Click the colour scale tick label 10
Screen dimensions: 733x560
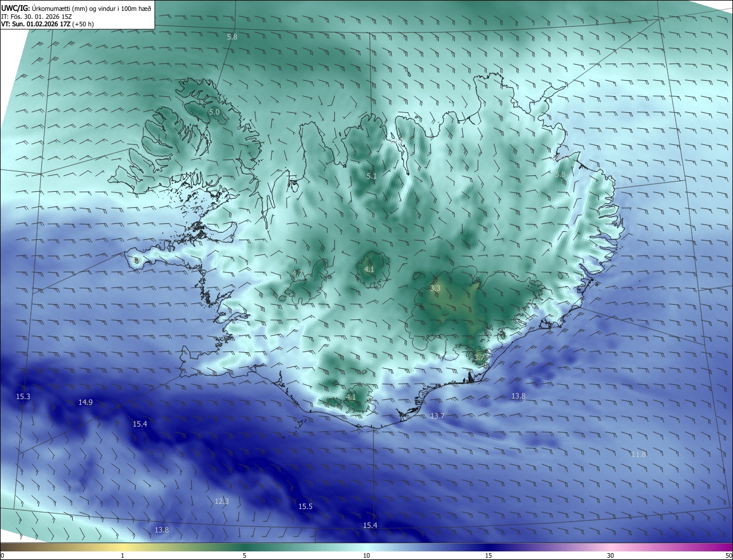point(366,555)
